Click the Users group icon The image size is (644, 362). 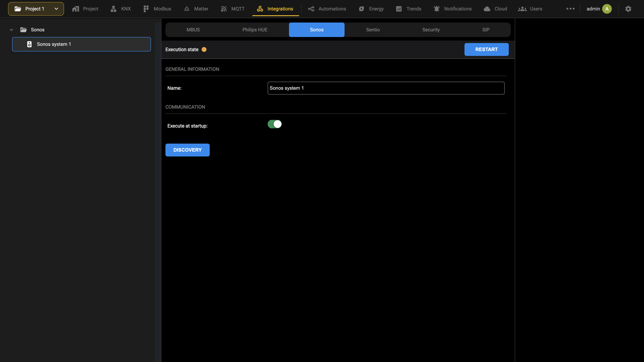pos(522,9)
